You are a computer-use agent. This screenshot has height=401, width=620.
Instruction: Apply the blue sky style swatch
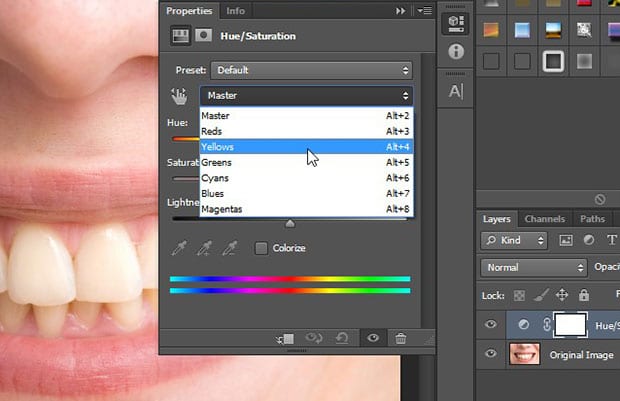(x=522, y=30)
